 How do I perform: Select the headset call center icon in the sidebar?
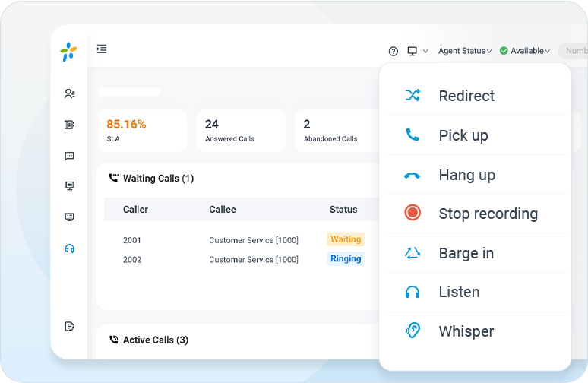[70, 248]
